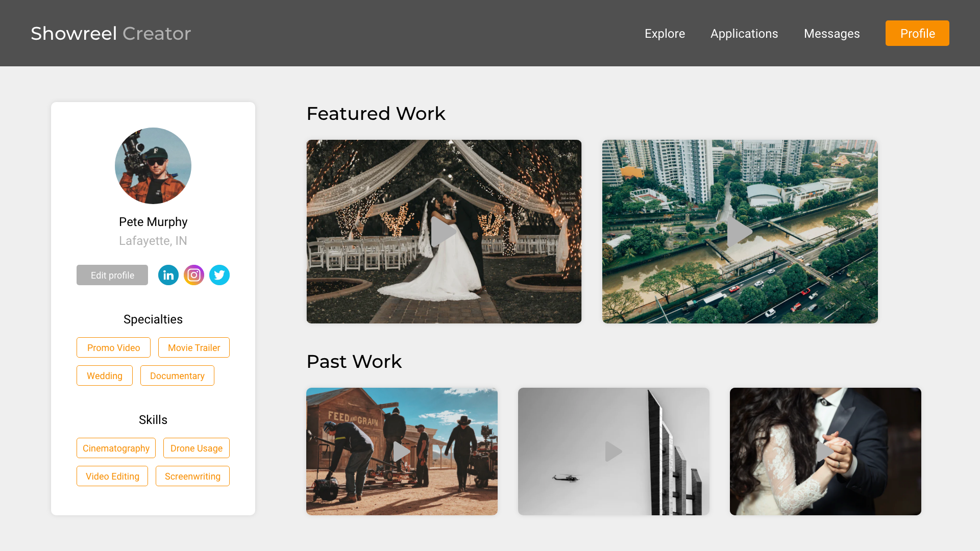Play the aerial city featured video
This screenshot has height=551, width=980.
click(740, 232)
